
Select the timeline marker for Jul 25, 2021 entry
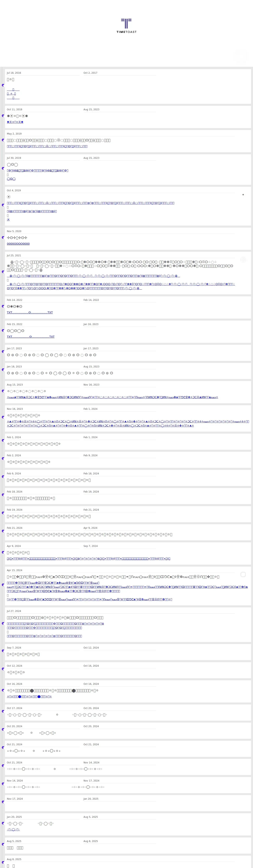pyautogui.click(x=3, y=272)
